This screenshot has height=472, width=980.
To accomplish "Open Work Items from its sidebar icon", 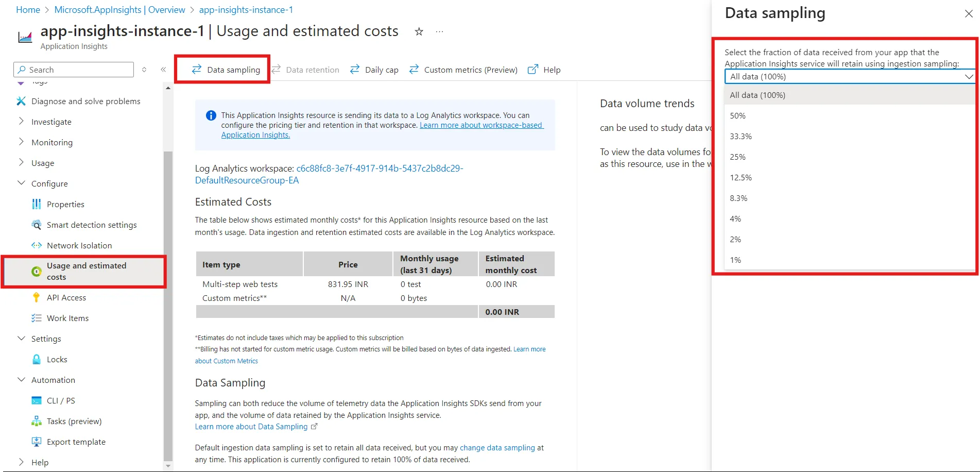I will click(36, 318).
